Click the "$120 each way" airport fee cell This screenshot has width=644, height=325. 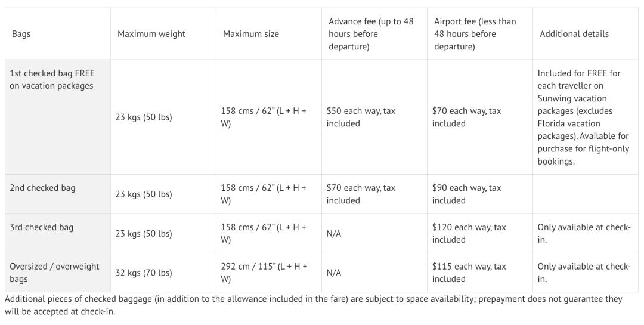pyautogui.click(x=469, y=233)
